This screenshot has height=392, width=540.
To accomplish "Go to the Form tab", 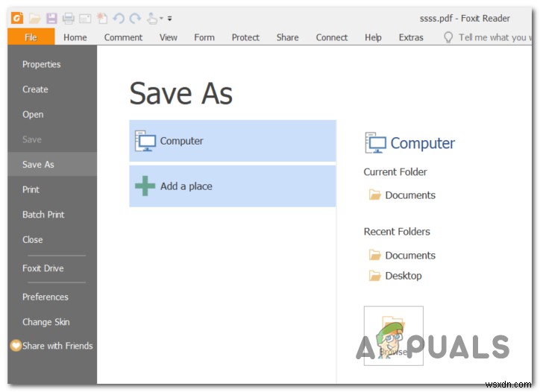I will click(204, 37).
